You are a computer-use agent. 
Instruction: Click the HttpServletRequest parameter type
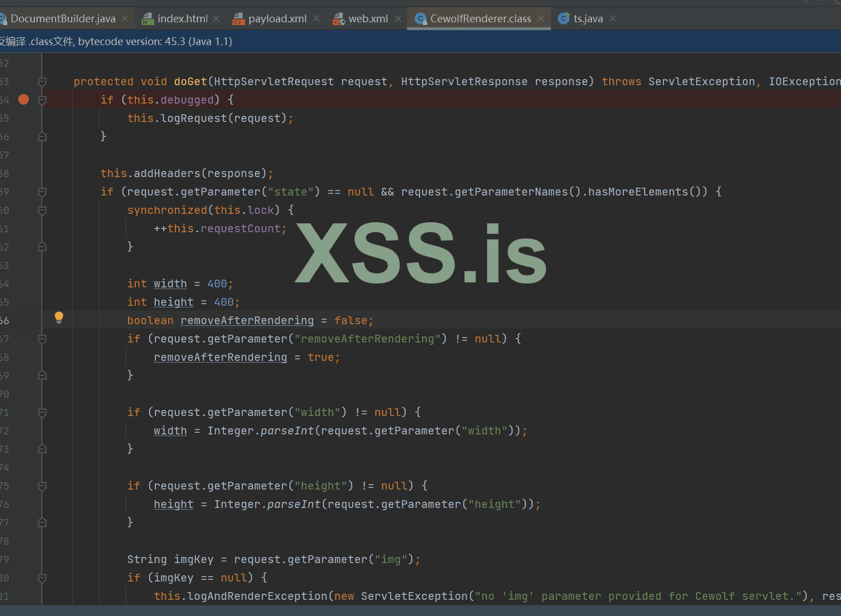(274, 82)
